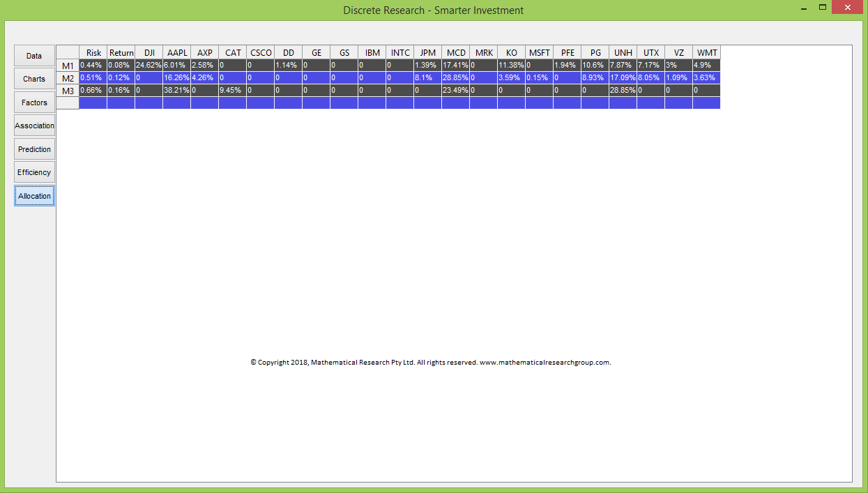Open the Data section
This screenshot has height=493, width=868.
[x=34, y=56]
